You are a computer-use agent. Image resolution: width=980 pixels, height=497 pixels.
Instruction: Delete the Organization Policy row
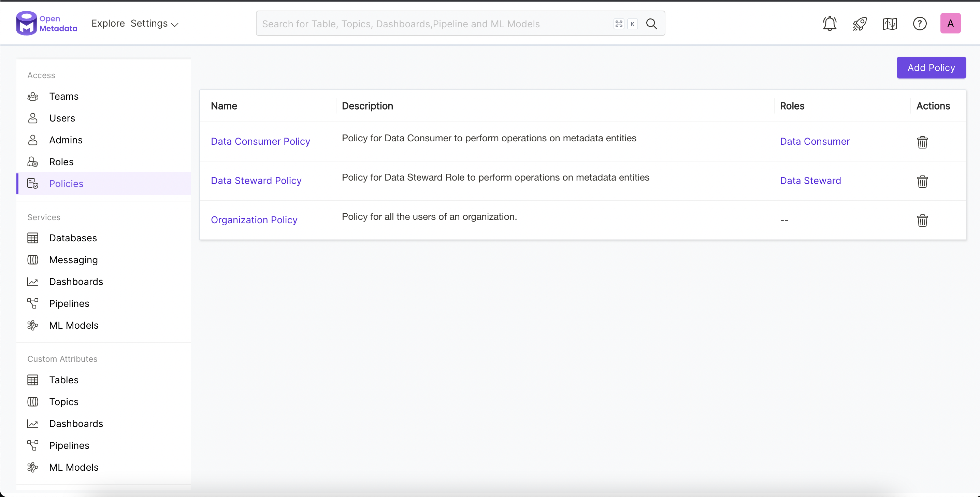(922, 221)
